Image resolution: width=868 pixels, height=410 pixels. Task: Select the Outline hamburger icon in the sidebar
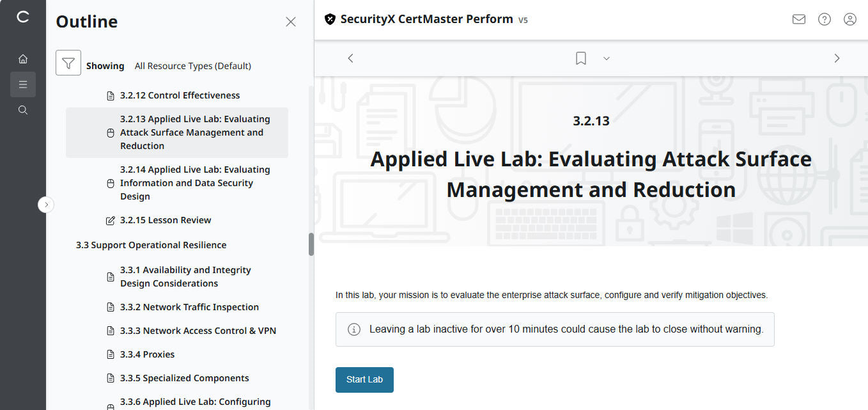coord(23,84)
